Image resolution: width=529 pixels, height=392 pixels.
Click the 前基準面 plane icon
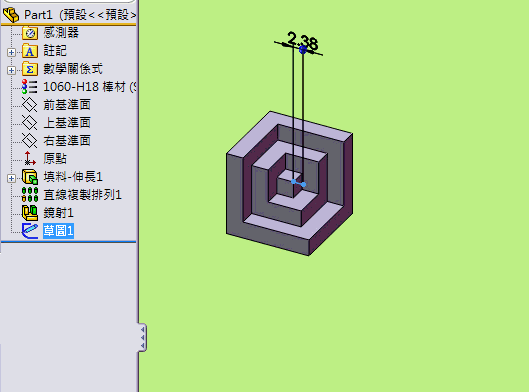(30, 105)
